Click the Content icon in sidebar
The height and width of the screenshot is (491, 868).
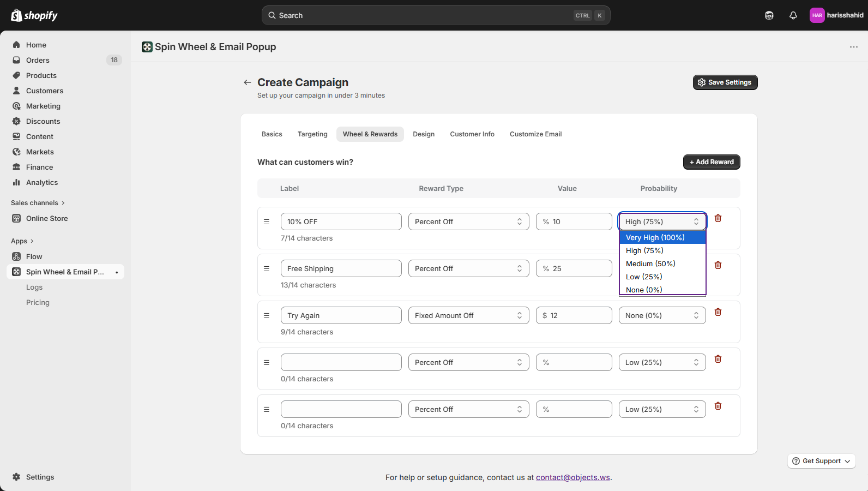click(x=16, y=136)
